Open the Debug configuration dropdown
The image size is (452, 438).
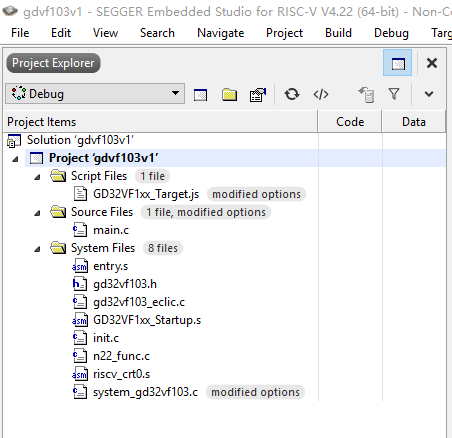pyautogui.click(x=95, y=94)
